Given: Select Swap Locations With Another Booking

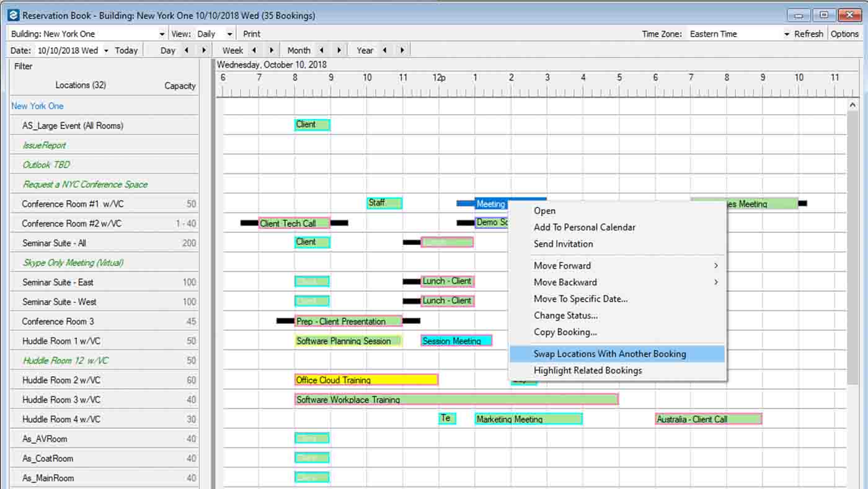Looking at the screenshot, I should pos(611,354).
